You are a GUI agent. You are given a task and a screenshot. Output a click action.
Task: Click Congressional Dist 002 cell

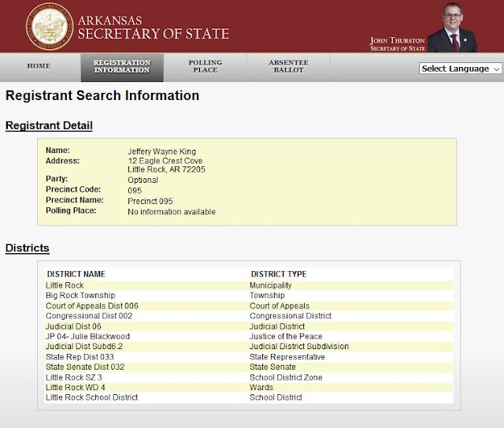89,316
